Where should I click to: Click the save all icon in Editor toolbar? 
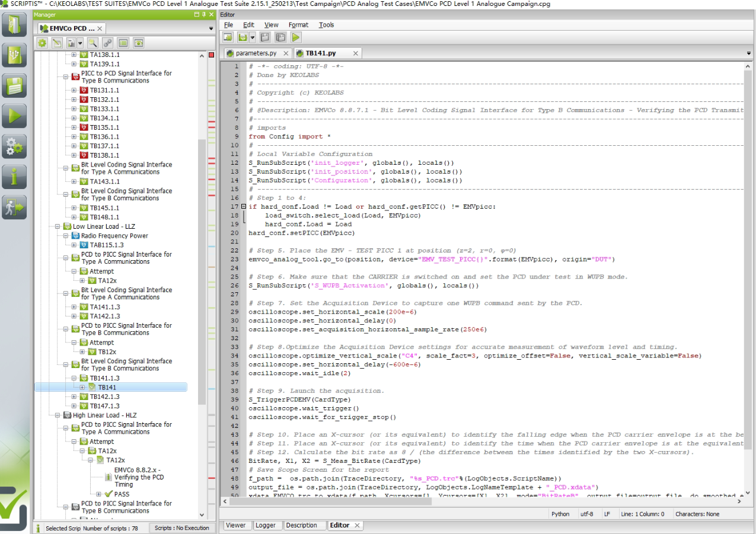coord(280,37)
